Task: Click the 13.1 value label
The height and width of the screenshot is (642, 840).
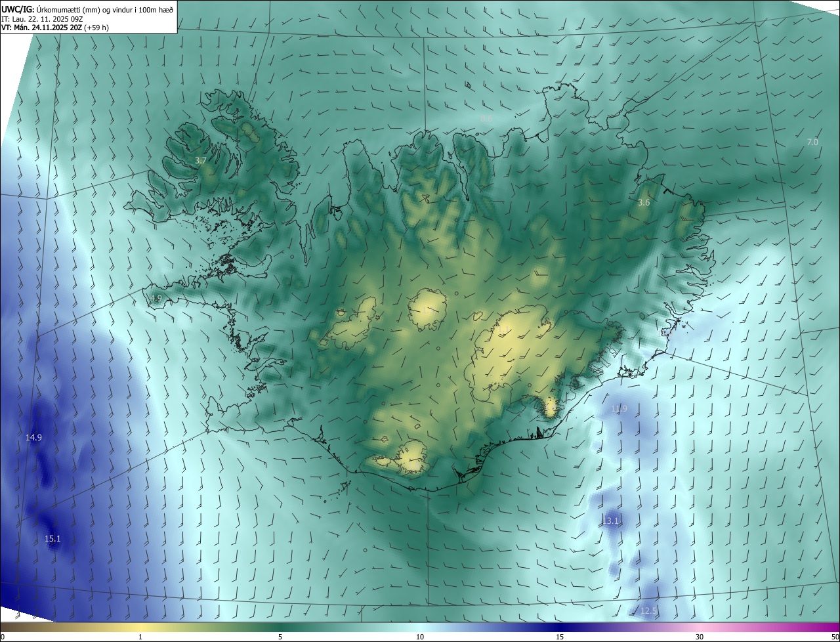Action: click(611, 521)
